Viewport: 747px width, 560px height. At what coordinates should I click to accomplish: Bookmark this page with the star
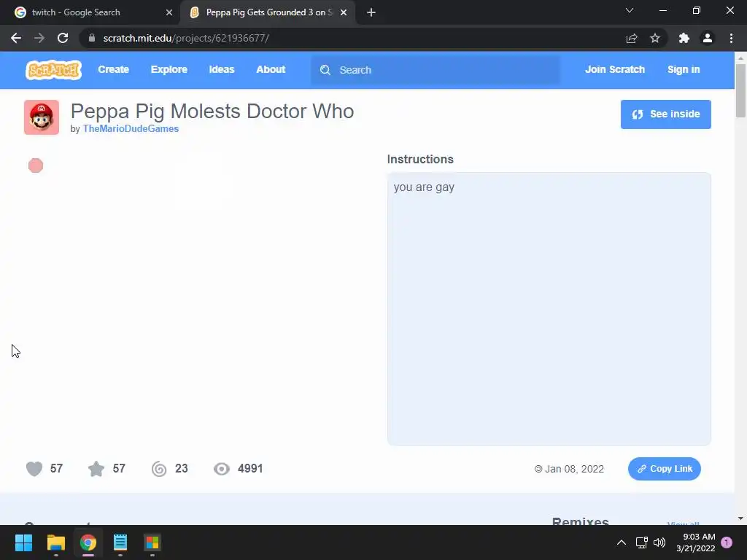click(x=655, y=38)
